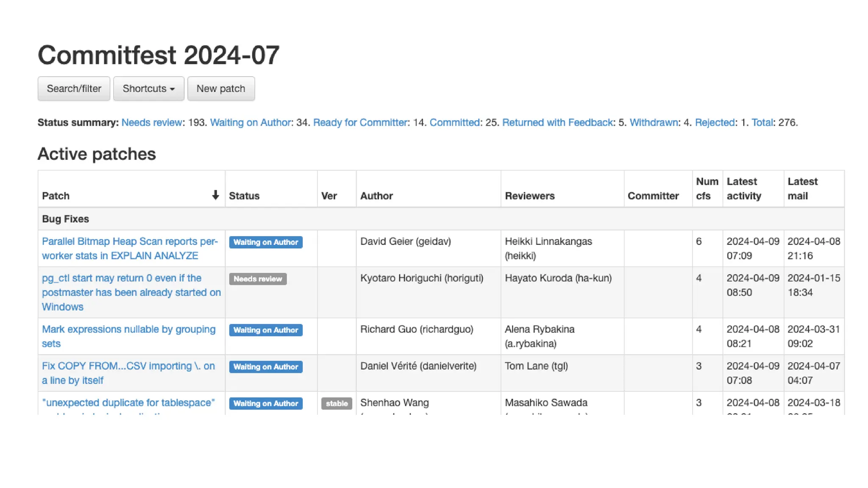868x488 pixels.
Task: Open the Ready for Committer summary link
Action: tap(360, 122)
